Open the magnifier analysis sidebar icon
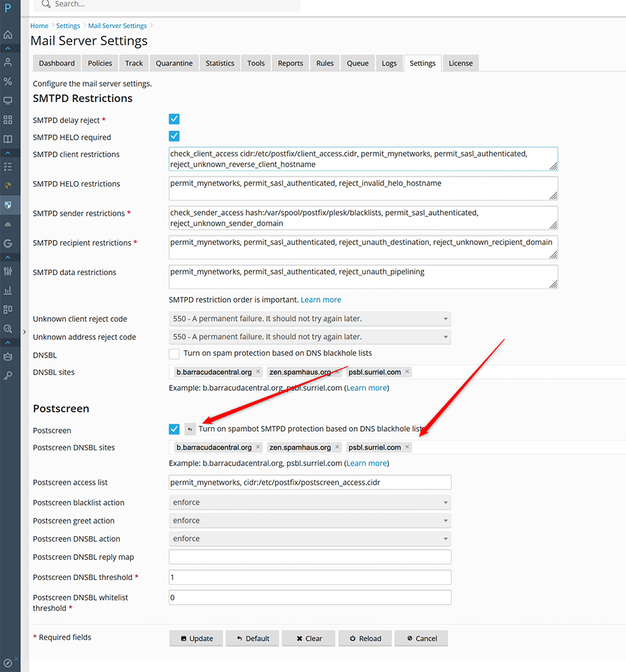The image size is (626, 672). (x=8, y=329)
